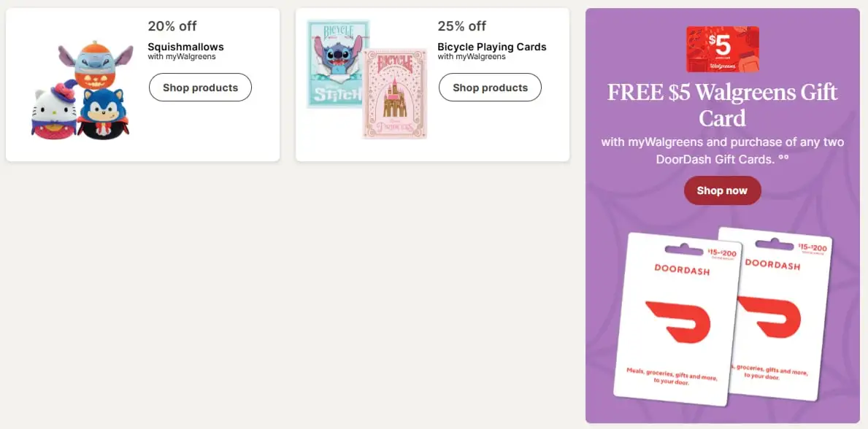
Task: Click the 20% off offer text
Action: [x=172, y=26]
